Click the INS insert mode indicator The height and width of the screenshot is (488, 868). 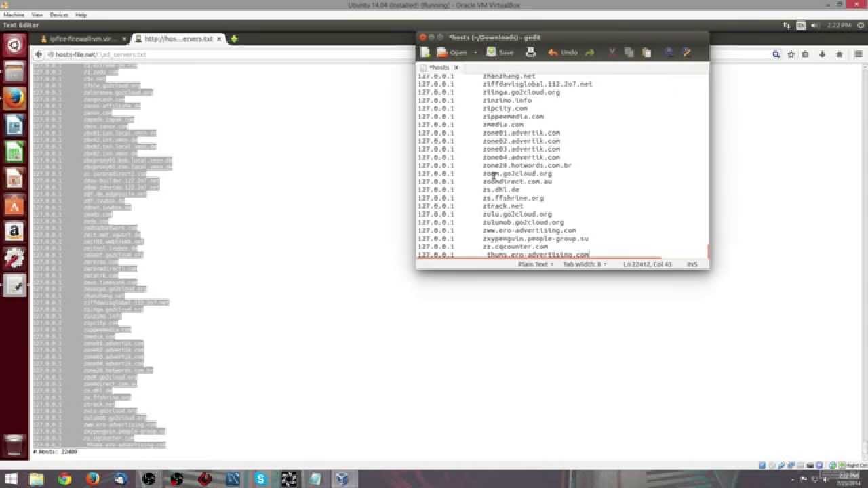point(692,264)
